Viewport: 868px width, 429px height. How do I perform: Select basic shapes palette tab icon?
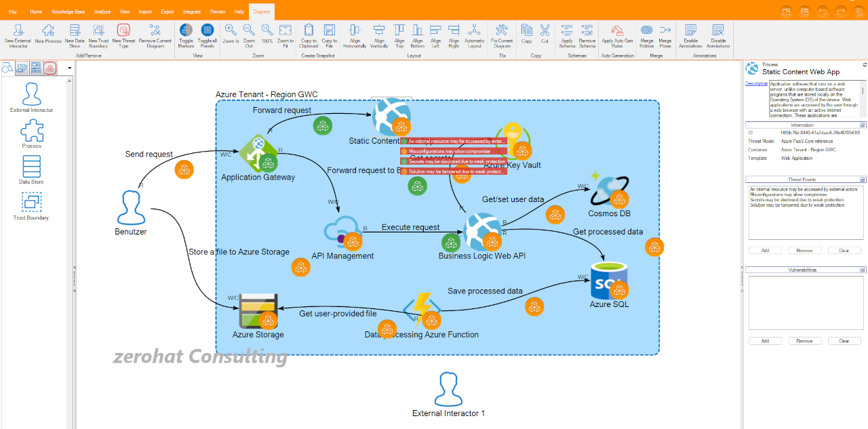[x=8, y=68]
